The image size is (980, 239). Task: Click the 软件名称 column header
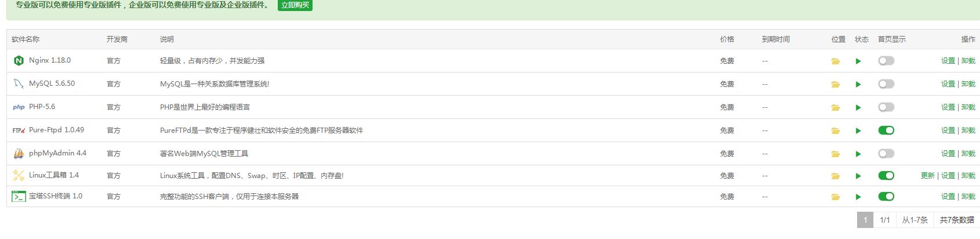[26, 39]
